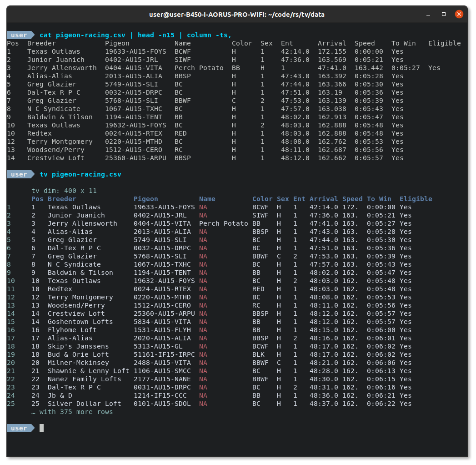Viewport: 476px width, 465px height.
Task: Click the speed value '172.155'
Action: pyautogui.click(x=332, y=51)
